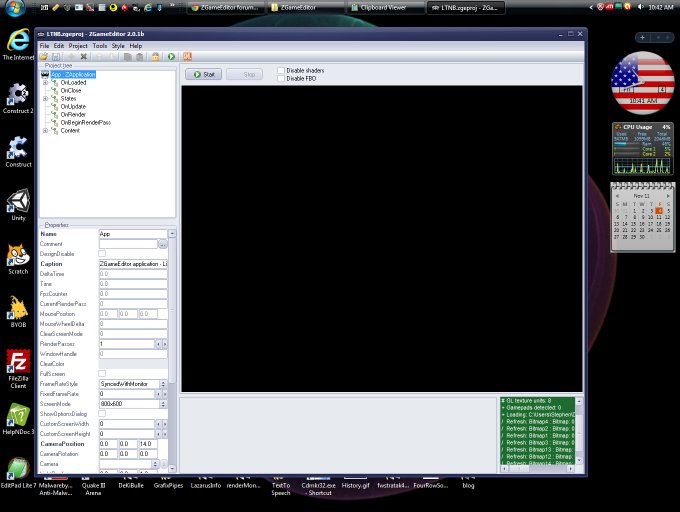
Task: Click the Caption input field
Action: click(x=133, y=264)
